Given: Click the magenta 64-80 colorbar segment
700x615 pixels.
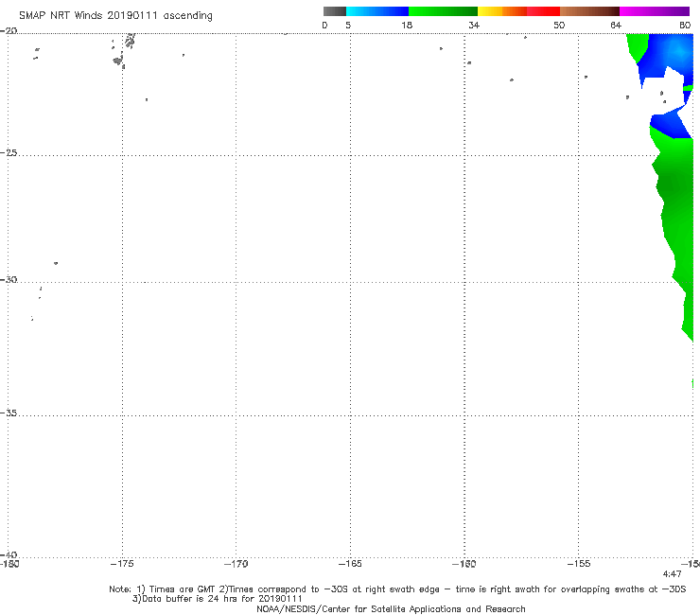Looking at the screenshot, I should point(655,11).
